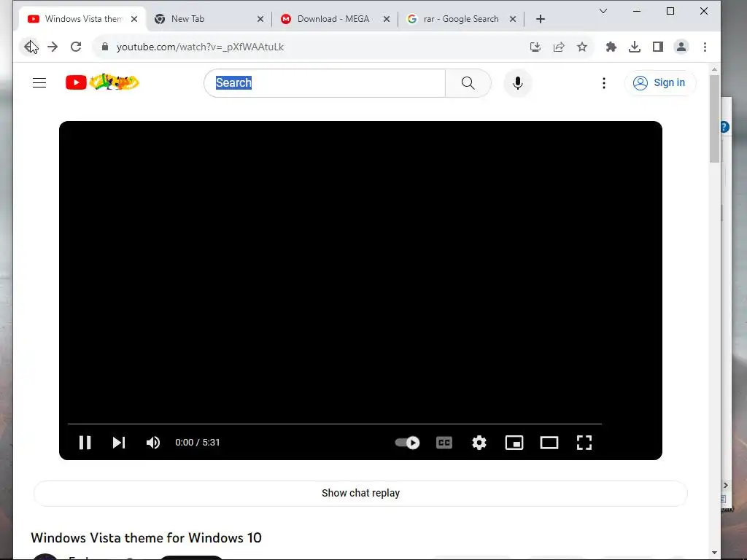747x560 pixels.
Task: Close the Windows Vista theme tab
Action: [134, 19]
